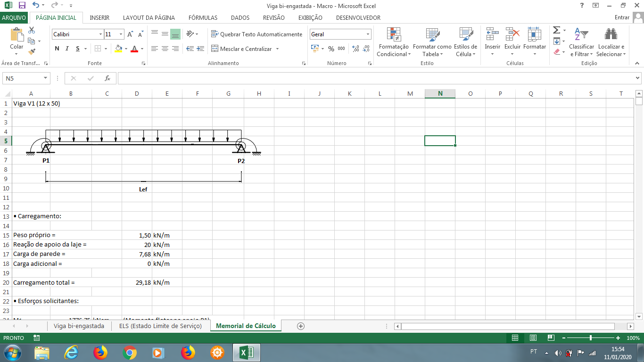Click Mesclar e Centralizar

tap(241, 49)
